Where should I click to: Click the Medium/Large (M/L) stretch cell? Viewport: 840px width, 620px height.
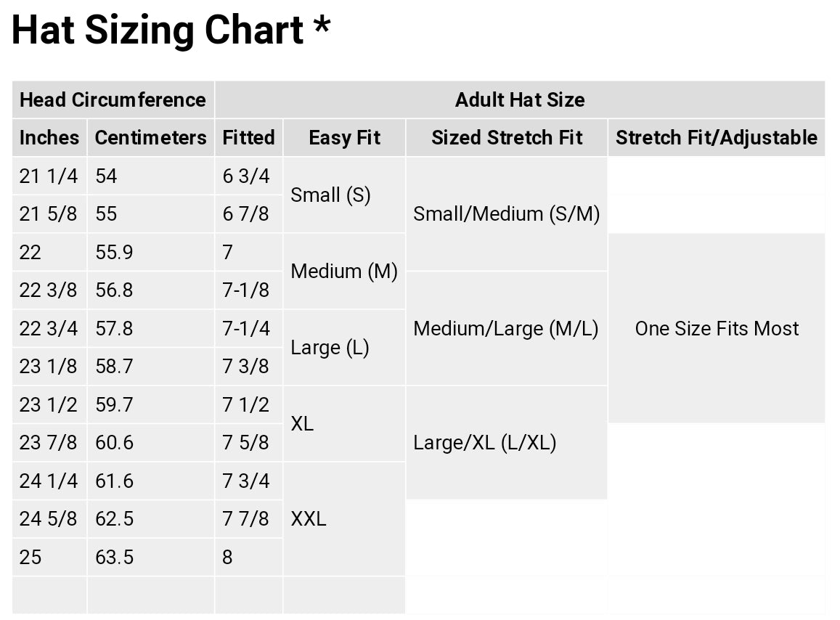pyautogui.click(x=506, y=329)
